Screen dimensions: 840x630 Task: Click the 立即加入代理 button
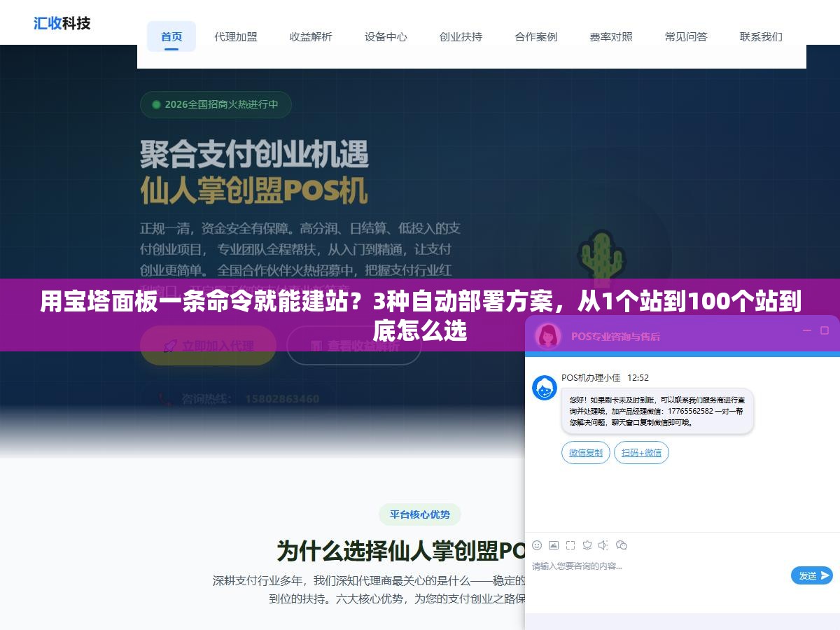point(208,345)
